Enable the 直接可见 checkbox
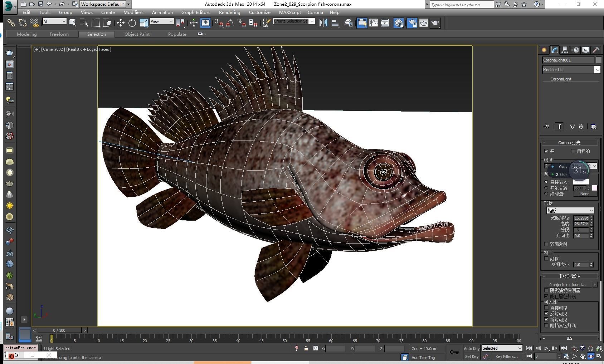The width and height of the screenshot is (604, 364). coord(546,308)
